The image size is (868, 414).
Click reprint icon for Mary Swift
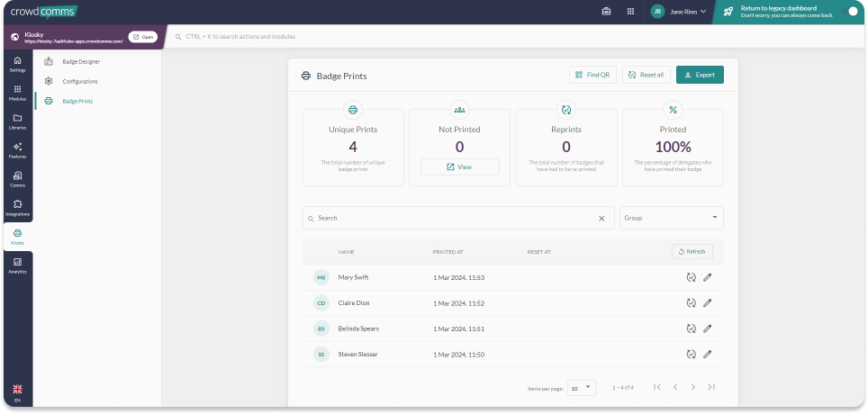[x=691, y=277]
